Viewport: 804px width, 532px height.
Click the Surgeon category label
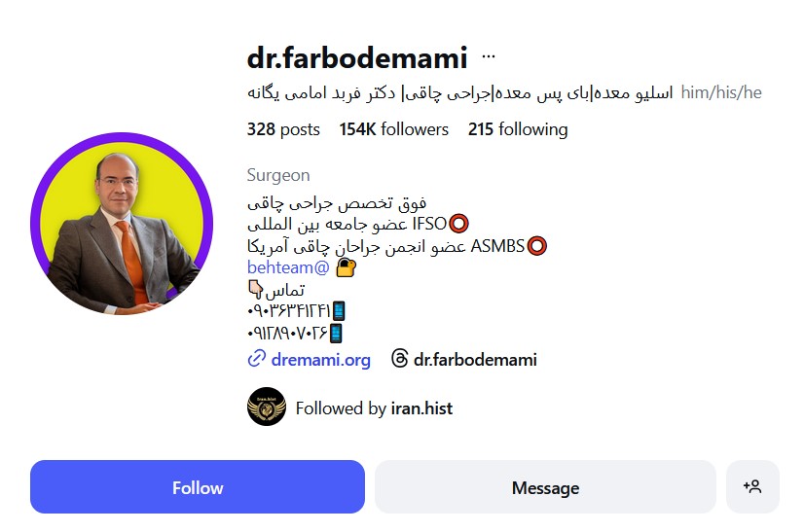point(278,175)
